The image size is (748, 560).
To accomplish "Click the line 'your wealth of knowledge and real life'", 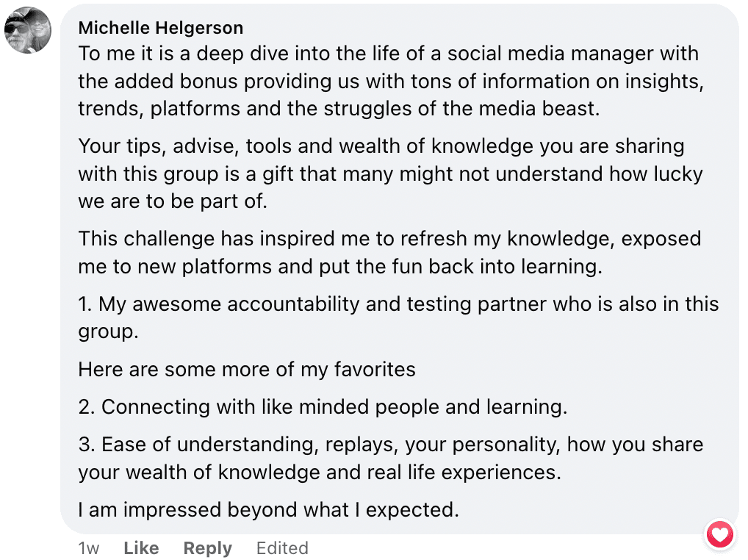I will 320,473.
